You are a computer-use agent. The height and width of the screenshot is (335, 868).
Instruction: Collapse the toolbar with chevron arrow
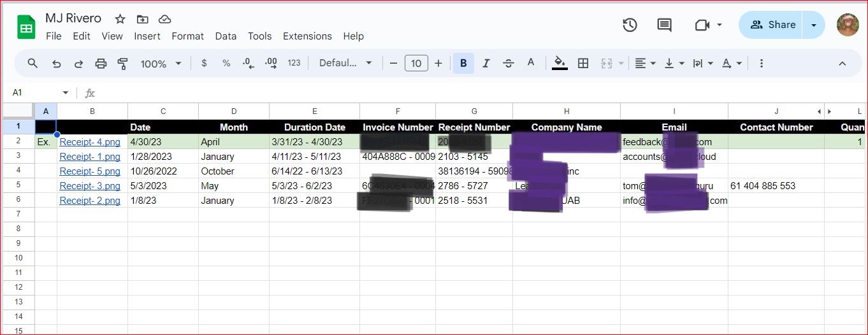tap(842, 63)
